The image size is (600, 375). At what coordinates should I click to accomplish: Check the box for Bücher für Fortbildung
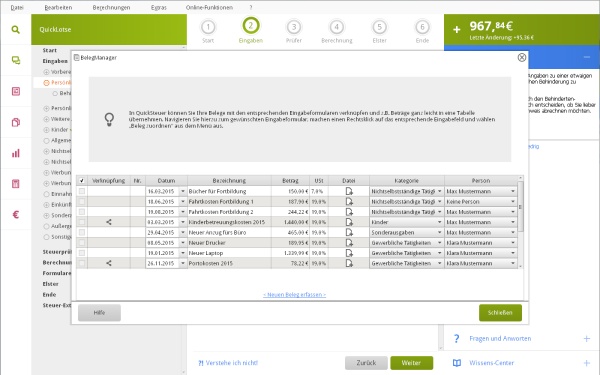(82, 191)
